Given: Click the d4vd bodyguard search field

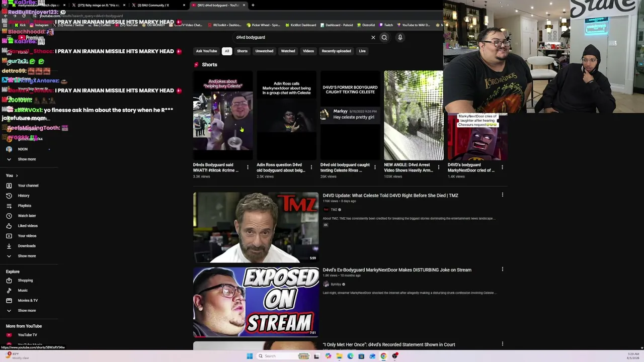Looking at the screenshot, I should pos(302,37).
